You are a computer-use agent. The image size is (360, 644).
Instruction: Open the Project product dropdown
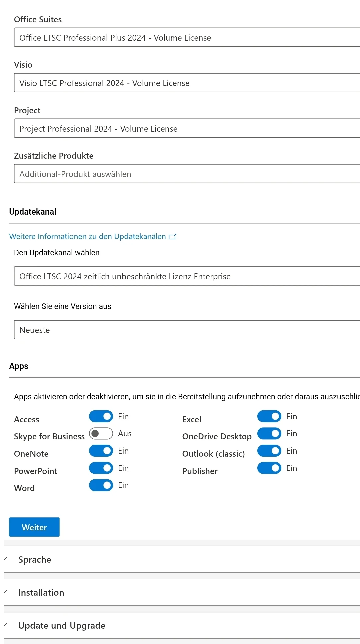click(x=187, y=128)
